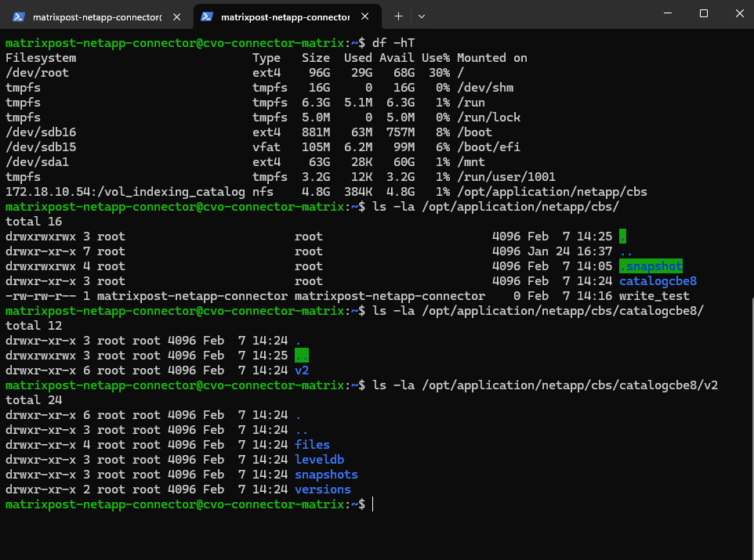754x560 pixels.
Task: Select the second active terminal tab
Action: (284, 16)
